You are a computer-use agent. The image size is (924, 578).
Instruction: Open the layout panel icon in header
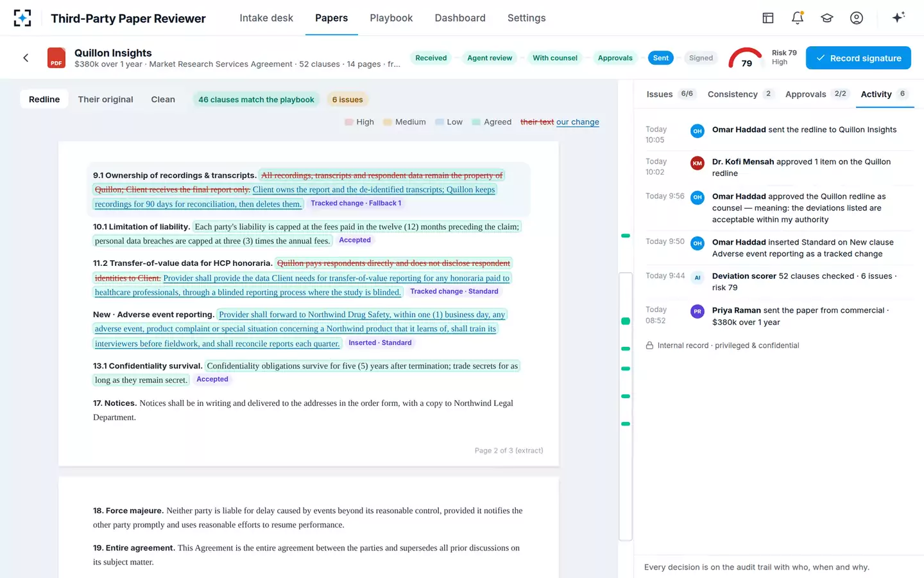tap(768, 18)
